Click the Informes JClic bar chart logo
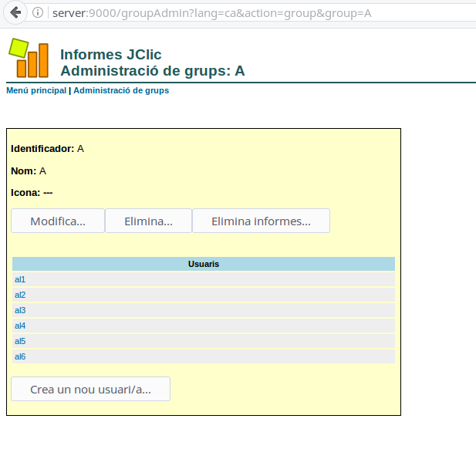The width and height of the screenshot is (476, 449). pyautogui.click(x=29, y=57)
